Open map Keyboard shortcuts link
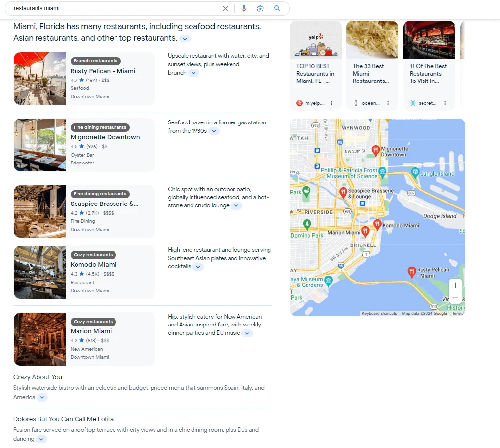This screenshot has width=500, height=448. pos(379,313)
